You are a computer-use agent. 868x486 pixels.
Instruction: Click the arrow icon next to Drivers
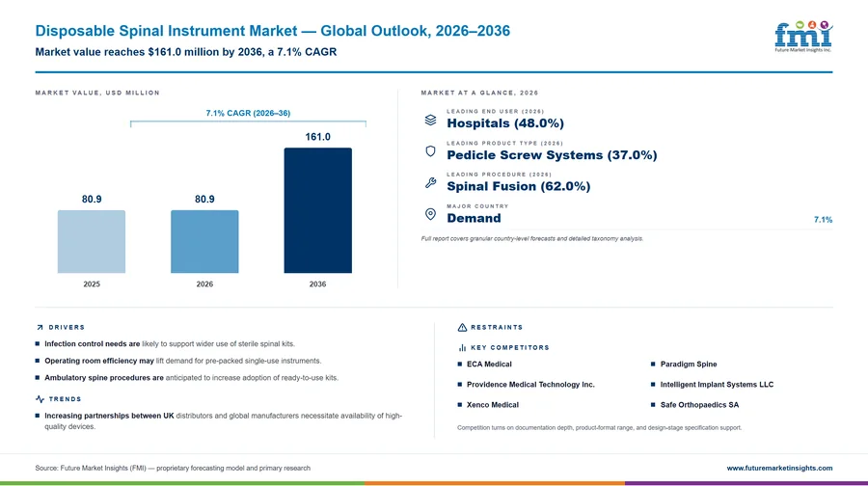pyautogui.click(x=40, y=328)
